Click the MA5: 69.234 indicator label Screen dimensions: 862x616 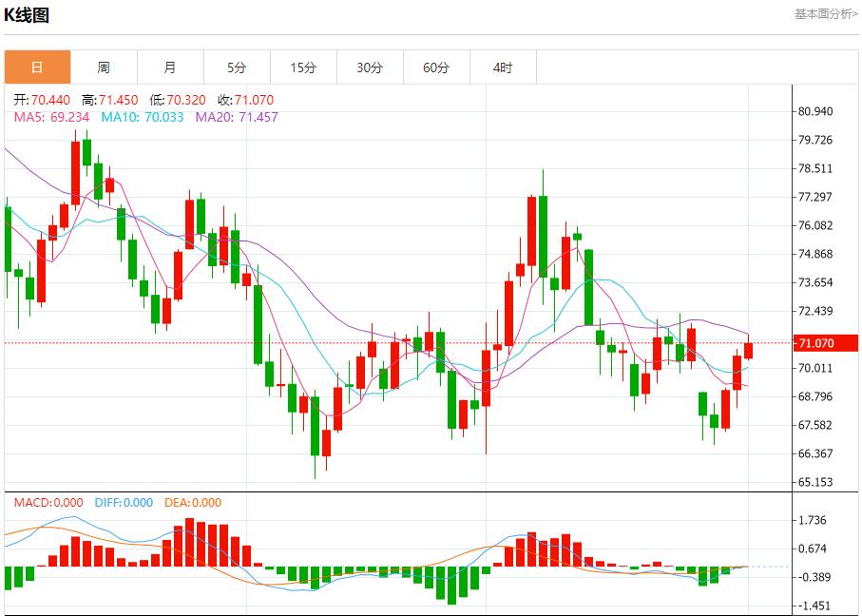click(51, 117)
